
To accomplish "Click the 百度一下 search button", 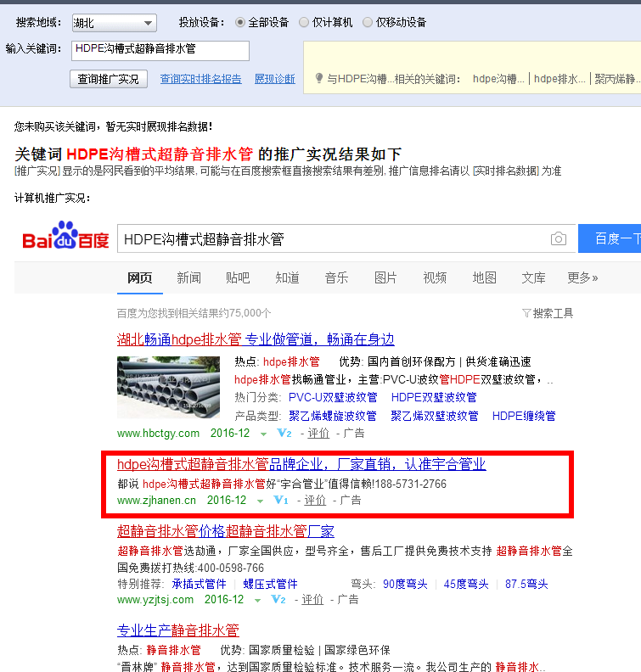I will pos(610,238).
